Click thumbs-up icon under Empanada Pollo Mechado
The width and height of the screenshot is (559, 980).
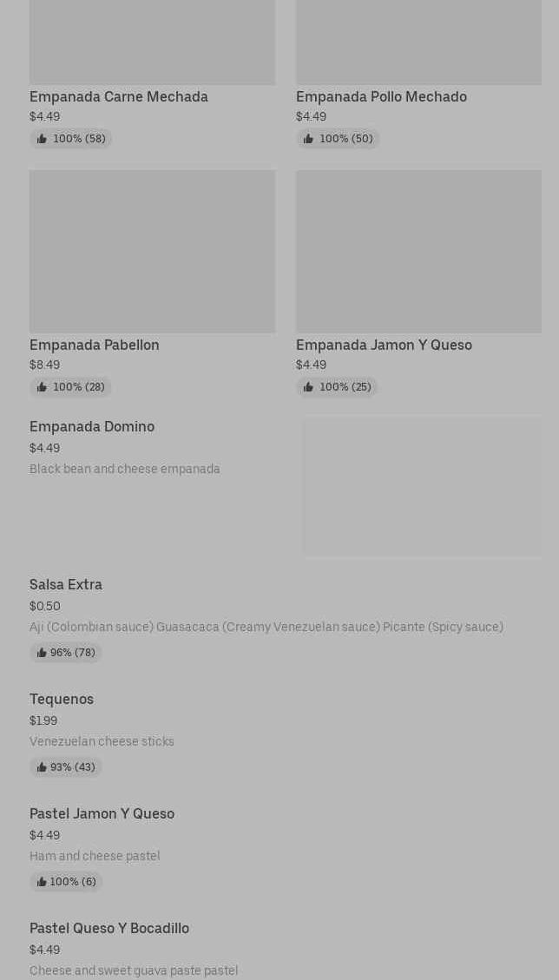point(308,139)
